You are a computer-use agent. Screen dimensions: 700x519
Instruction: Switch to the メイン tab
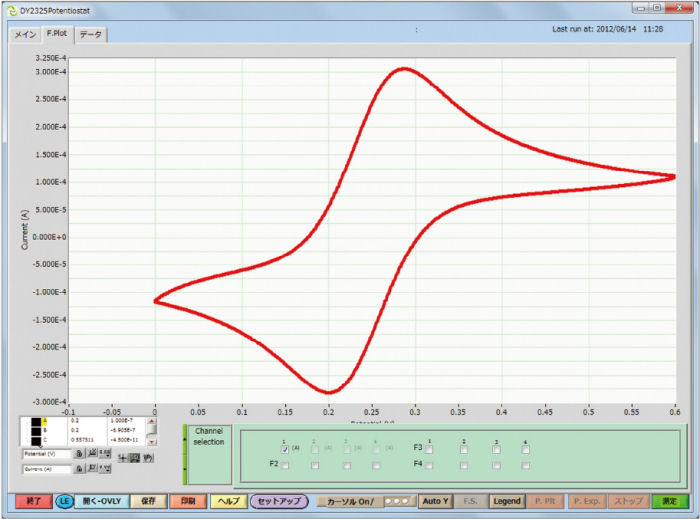(x=25, y=34)
